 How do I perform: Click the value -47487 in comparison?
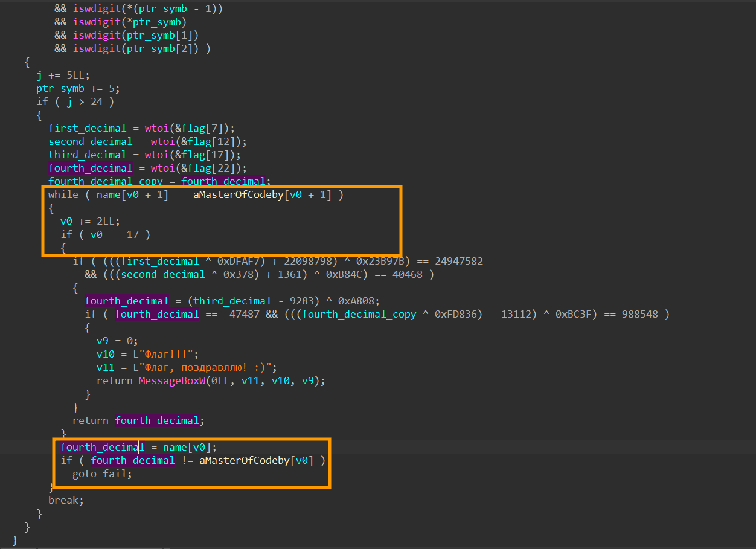239,314
